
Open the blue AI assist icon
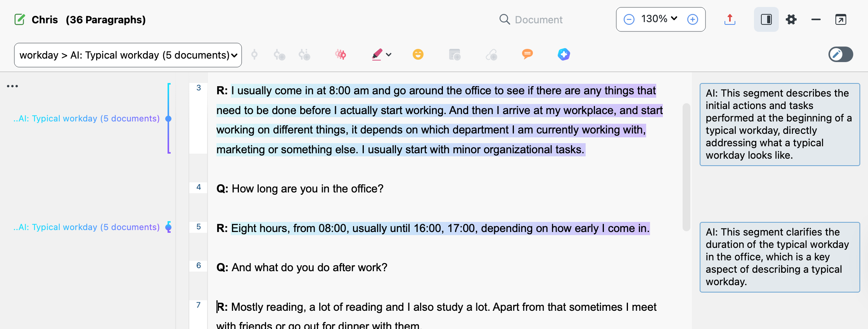(x=564, y=54)
